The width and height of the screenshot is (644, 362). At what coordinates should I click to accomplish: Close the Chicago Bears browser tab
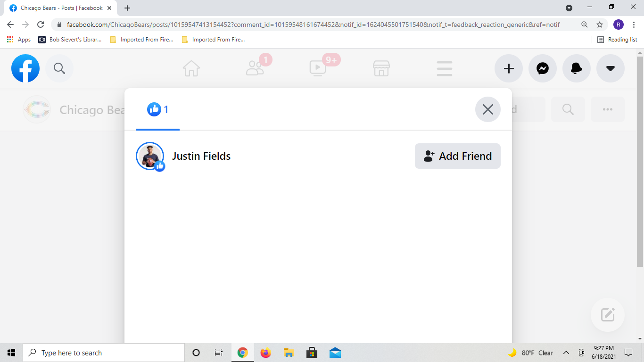pyautogui.click(x=110, y=8)
